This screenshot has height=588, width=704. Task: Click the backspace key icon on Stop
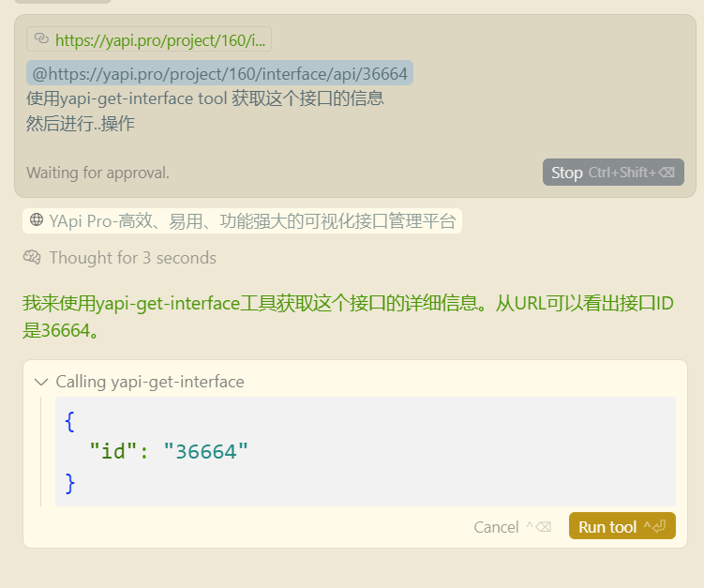[667, 173]
